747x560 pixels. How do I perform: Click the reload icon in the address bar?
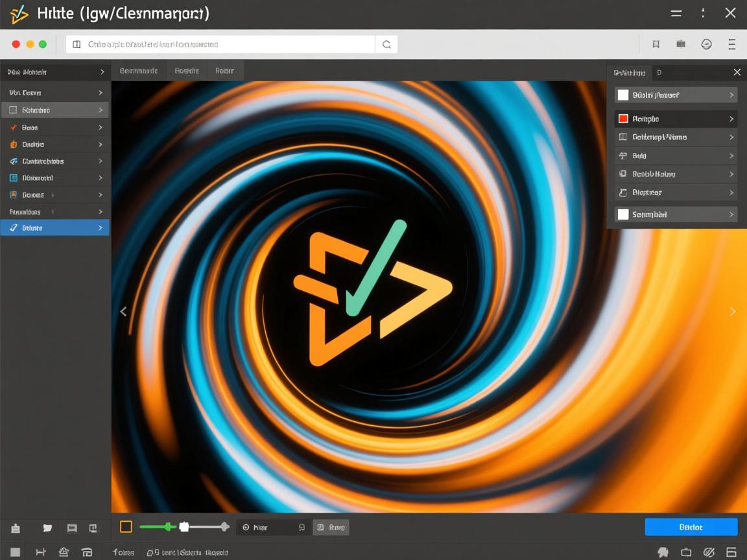click(x=386, y=45)
